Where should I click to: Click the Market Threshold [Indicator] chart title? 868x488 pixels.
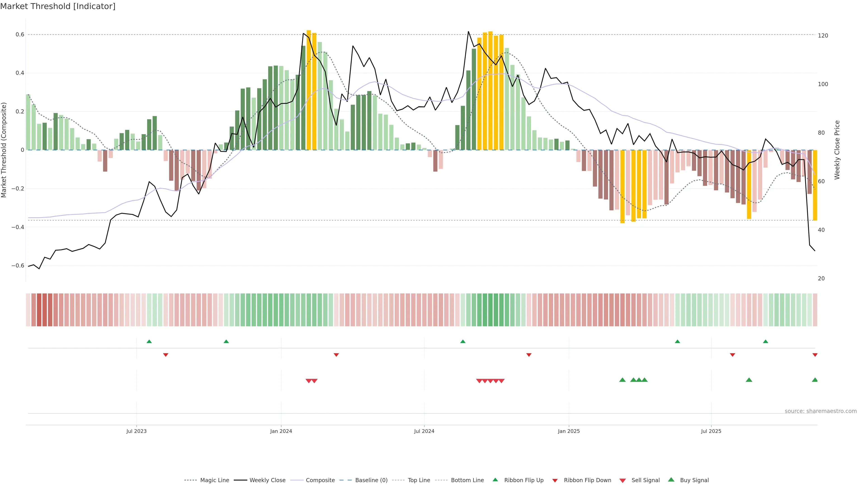tap(58, 6)
